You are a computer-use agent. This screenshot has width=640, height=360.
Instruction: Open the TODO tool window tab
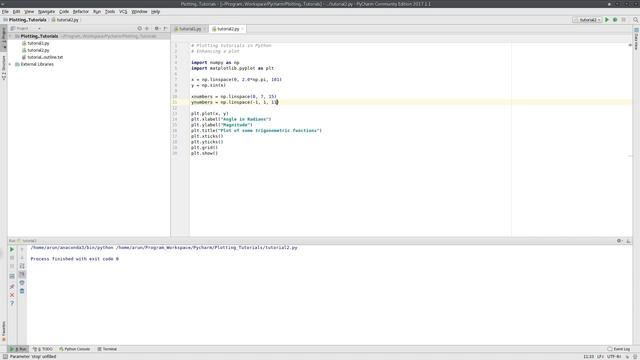(x=42, y=349)
